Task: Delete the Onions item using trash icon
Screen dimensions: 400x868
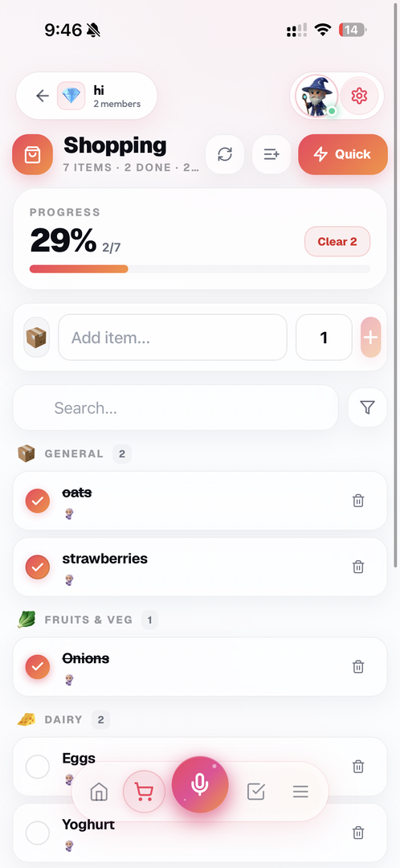Action: [x=358, y=666]
